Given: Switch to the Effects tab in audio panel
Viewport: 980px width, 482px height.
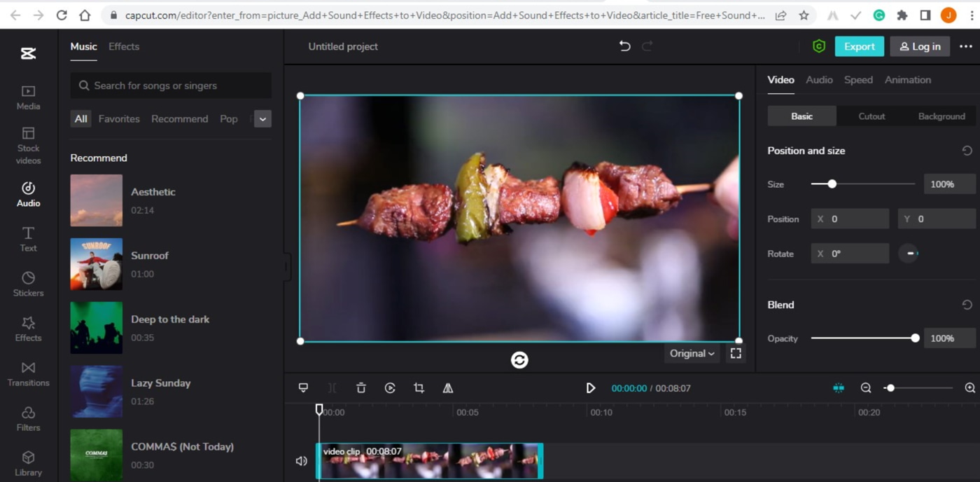Looking at the screenshot, I should coord(124,46).
